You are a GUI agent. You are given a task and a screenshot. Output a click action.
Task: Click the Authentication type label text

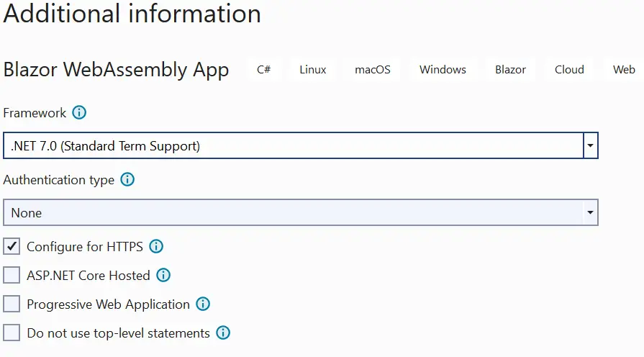59,180
